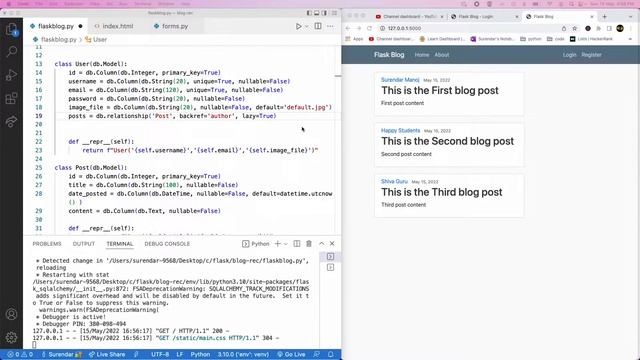The height and width of the screenshot is (360, 640).
Task: Open the new terminal launch profile dropdown
Action: pyautogui.click(x=286, y=244)
